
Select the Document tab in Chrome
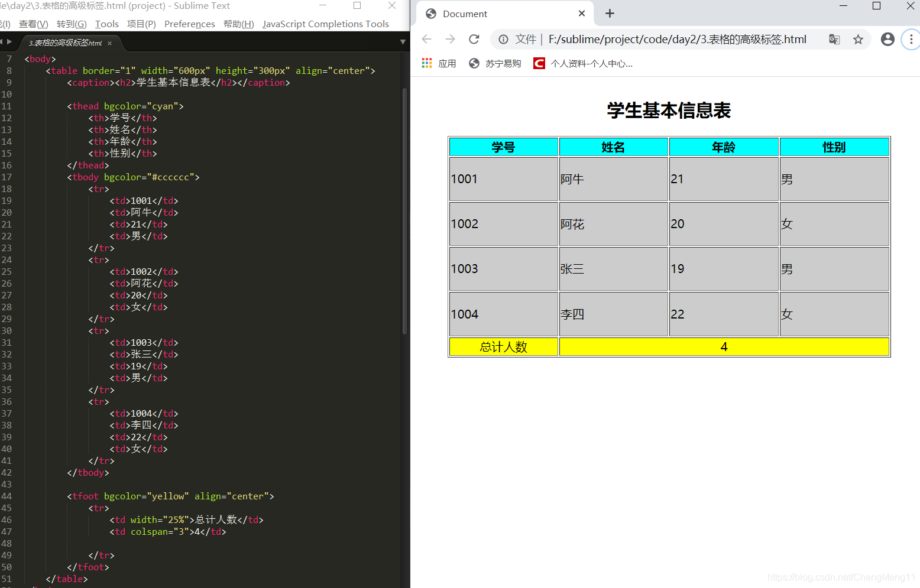[506, 14]
